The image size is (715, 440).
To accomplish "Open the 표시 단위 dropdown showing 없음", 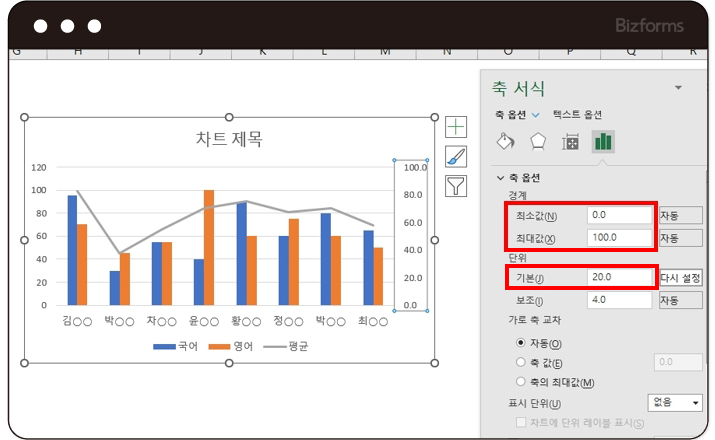I will pos(675,402).
